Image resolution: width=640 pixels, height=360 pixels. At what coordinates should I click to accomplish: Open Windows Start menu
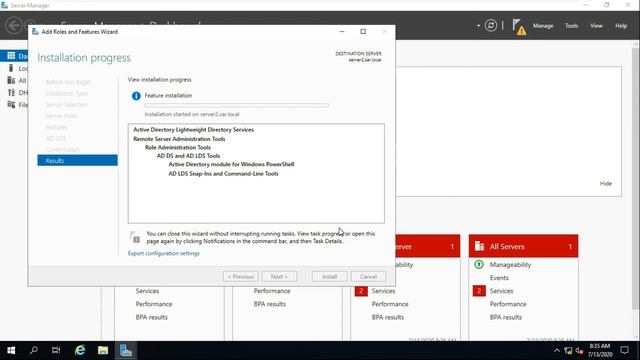[11, 350]
